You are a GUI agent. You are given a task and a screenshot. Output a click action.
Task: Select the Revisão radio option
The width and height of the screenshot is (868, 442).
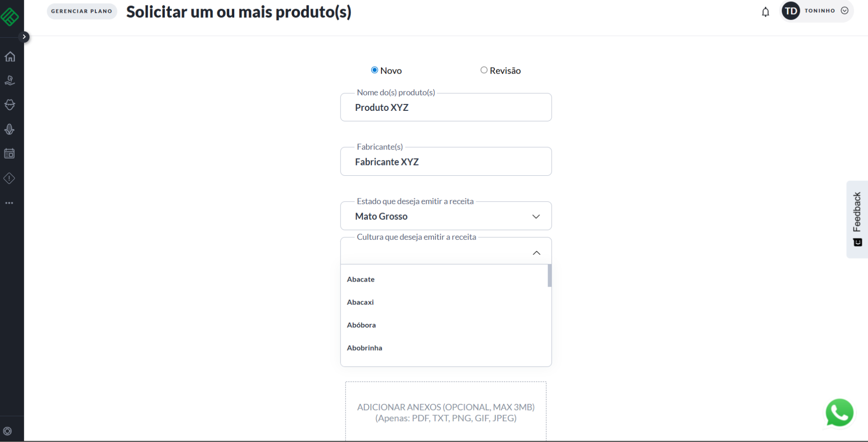pos(484,70)
